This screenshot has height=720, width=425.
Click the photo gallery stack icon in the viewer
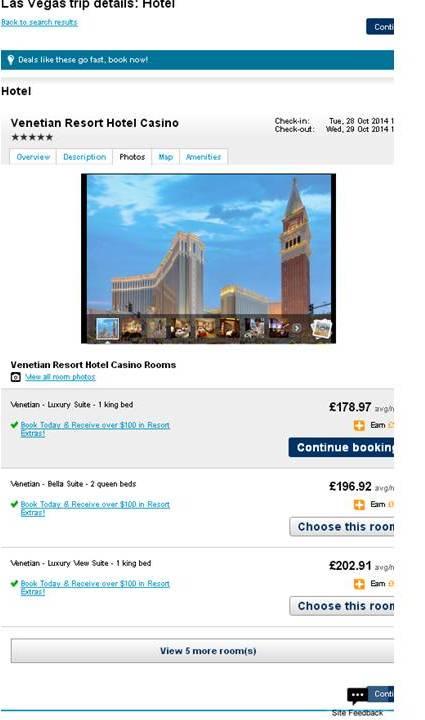click(x=321, y=328)
